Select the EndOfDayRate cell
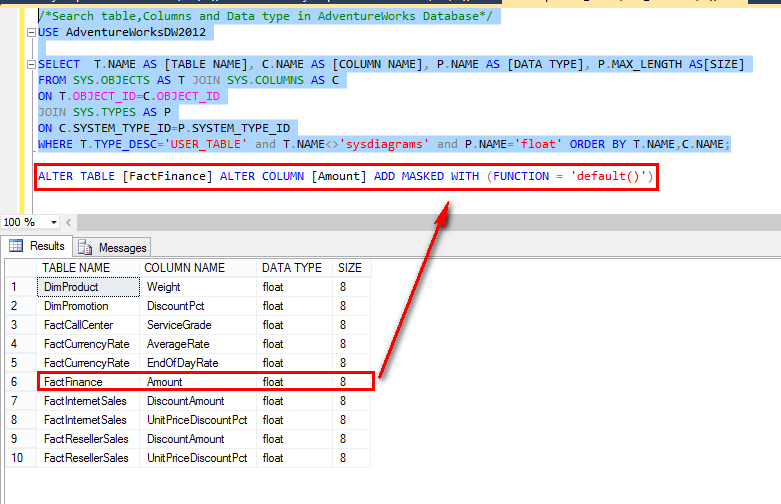 [x=198, y=363]
